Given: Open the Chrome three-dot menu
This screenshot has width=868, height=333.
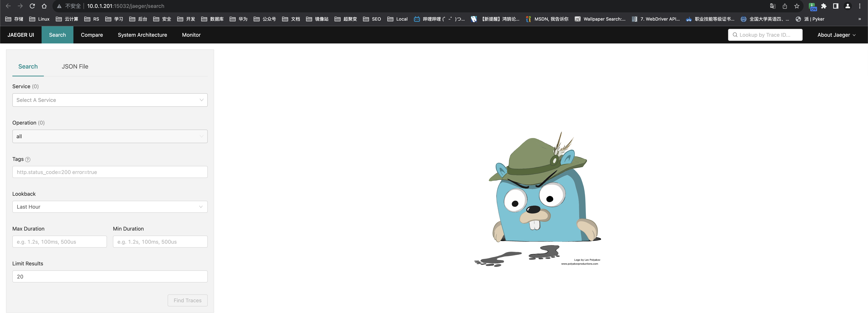Looking at the screenshot, I should pyautogui.click(x=860, y=6).
